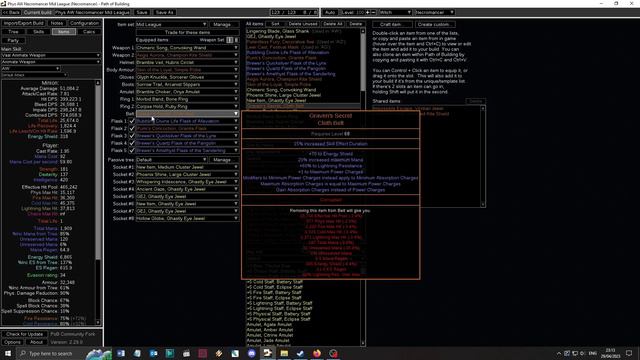
Task: Open Amulet Bramble Choker dropdown
Action: (187, 92)
